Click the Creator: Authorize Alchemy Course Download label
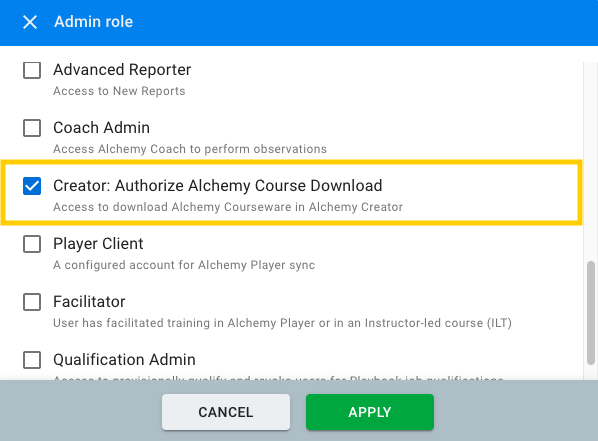Image resolution: width=598 pixels, height=441 pixels. coord(218,186)
